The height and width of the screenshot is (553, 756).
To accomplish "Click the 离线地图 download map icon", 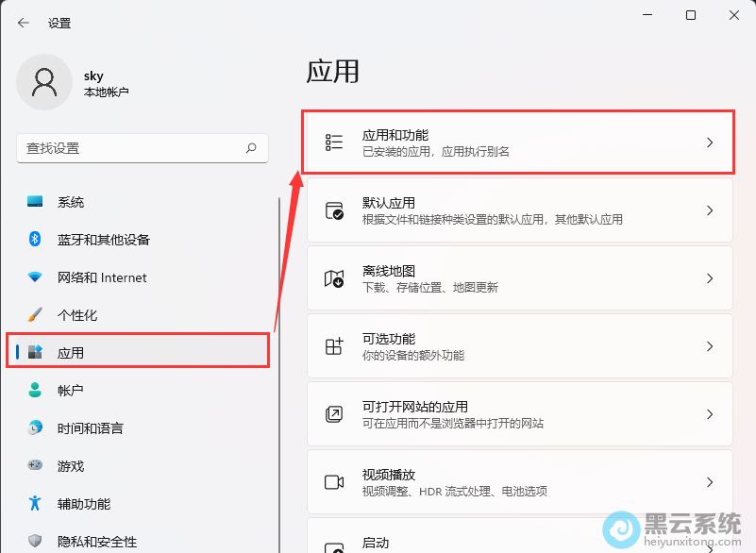I will [332, 277].
